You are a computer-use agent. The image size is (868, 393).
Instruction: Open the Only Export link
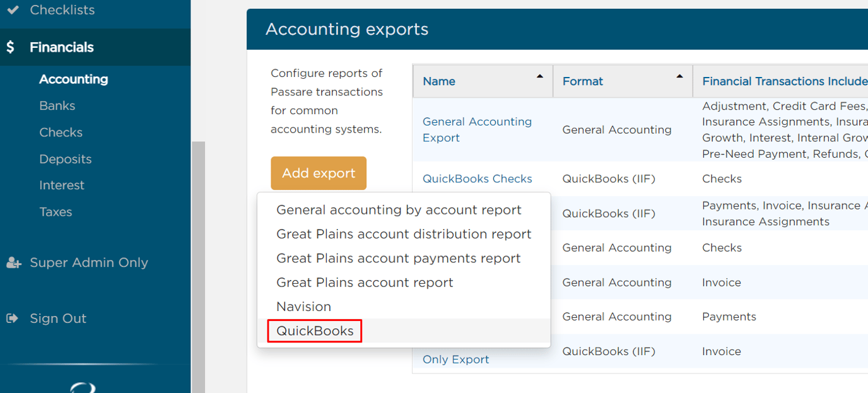pos(455,359)
